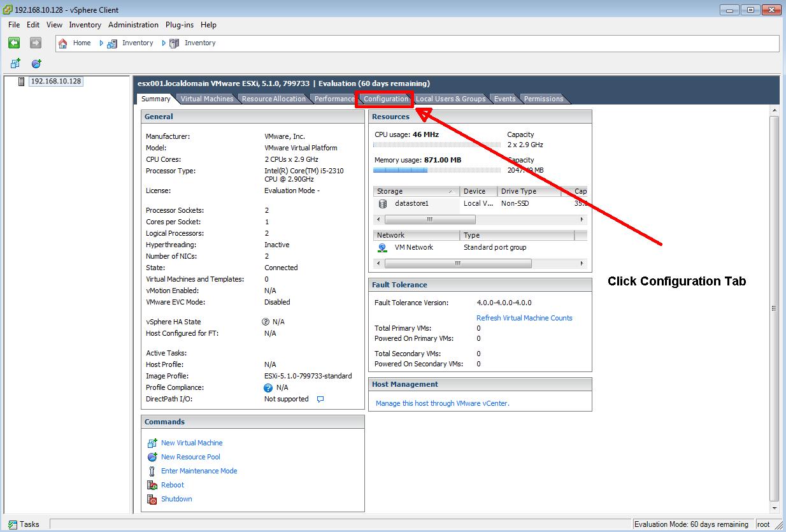The width and height of the screenshot is (786, 532).
Task: Open the Home navigation icon
Action: click(x=62, y=43)
